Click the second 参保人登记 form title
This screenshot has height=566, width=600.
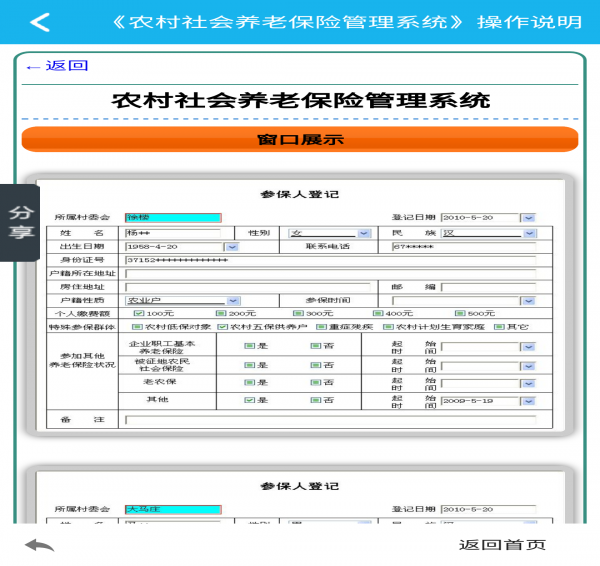point(300,486)
